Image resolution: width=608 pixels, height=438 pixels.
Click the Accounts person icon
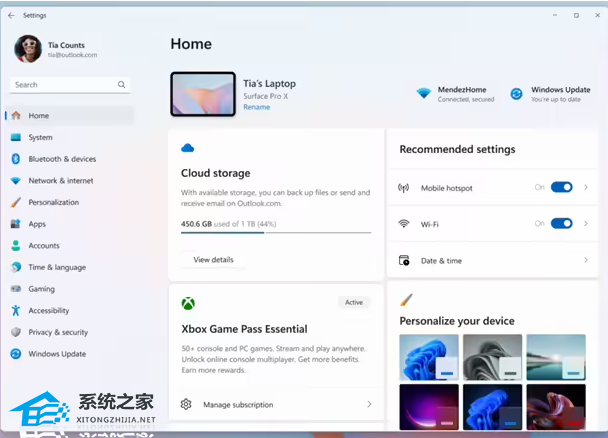pos(16,245)
